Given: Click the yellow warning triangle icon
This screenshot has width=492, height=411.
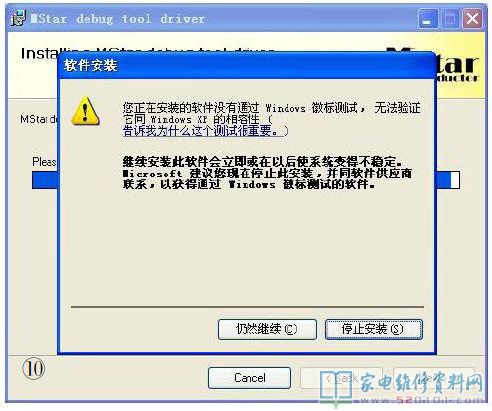Looking at the screenshot, I should (85, 111).
